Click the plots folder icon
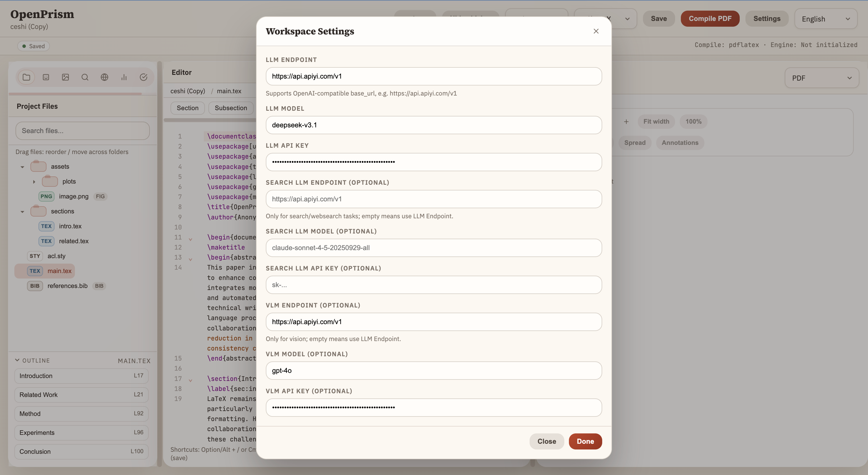The image size is (868, 475). [x=50, y=181]
